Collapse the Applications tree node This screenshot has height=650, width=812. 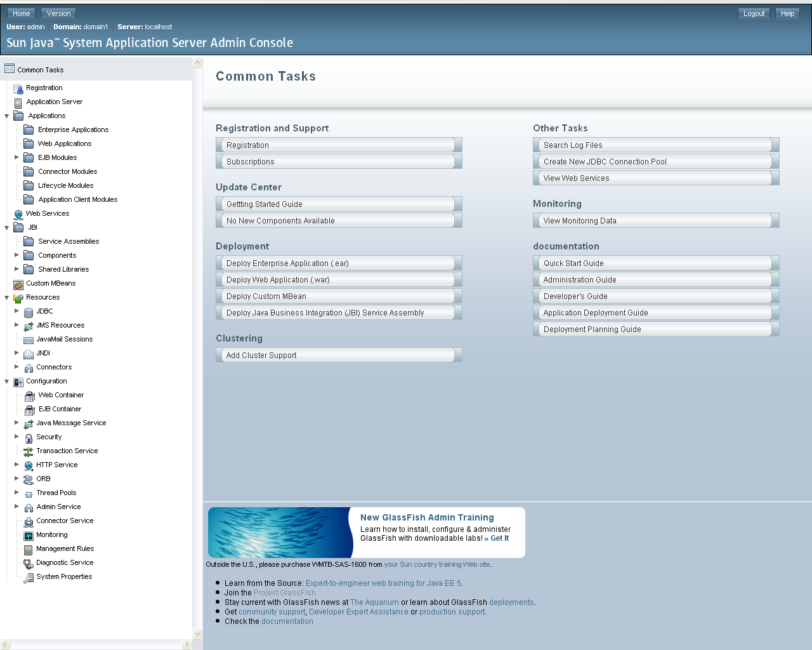tap(7, 116)
